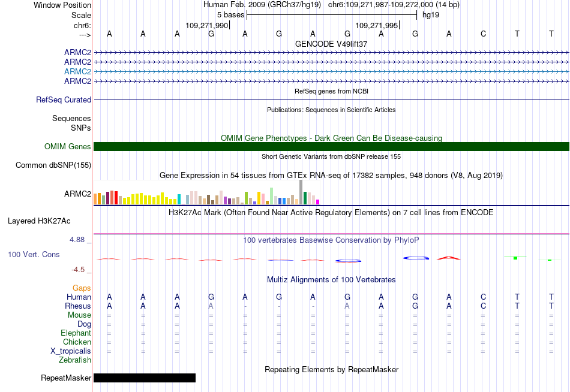Click the black RepeatMasker element block
The width and height of the screenshot is (570, 392).
coord(145,378)
